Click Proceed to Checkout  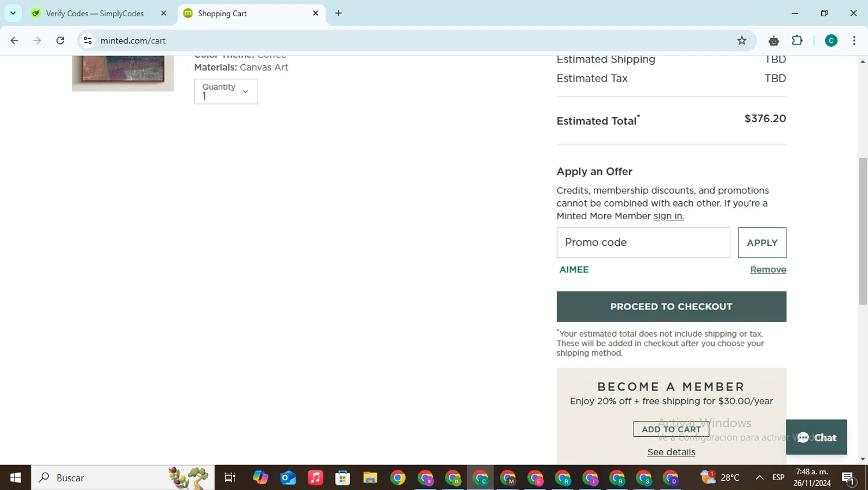671,306
